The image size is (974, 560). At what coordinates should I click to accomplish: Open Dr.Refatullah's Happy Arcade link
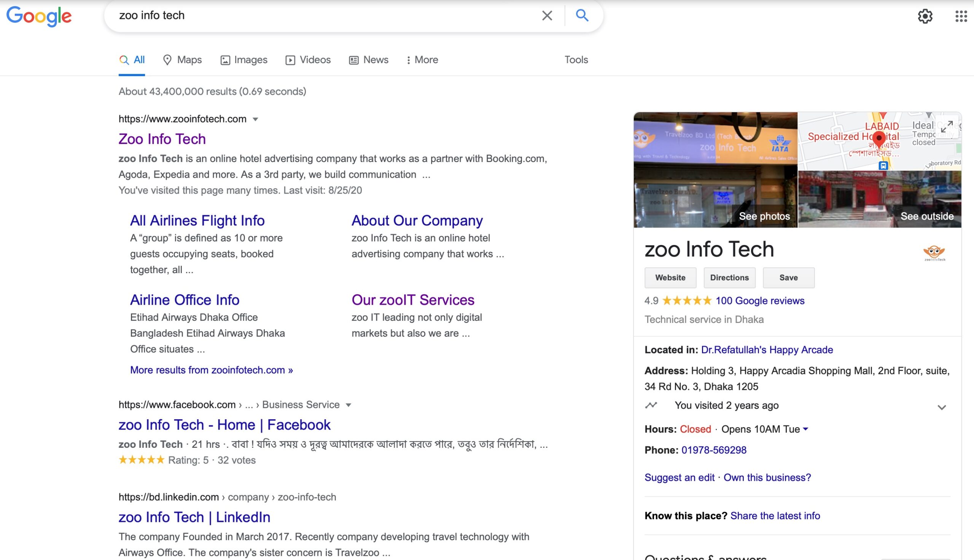click(x=767, y=350)
